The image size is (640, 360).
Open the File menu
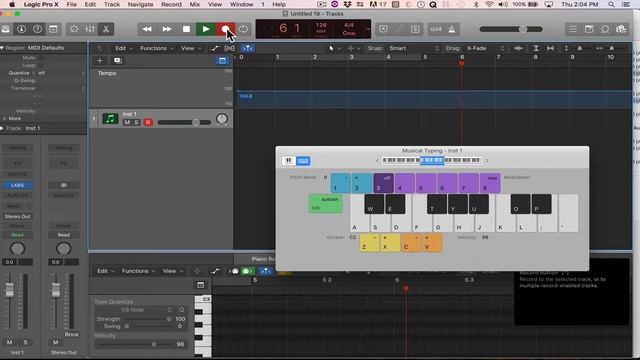point(71,4)
